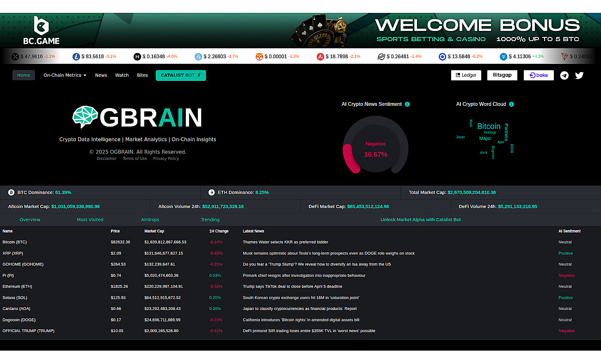Open the Twitter profile icon

pyautogui.click(x=579, y=75)
